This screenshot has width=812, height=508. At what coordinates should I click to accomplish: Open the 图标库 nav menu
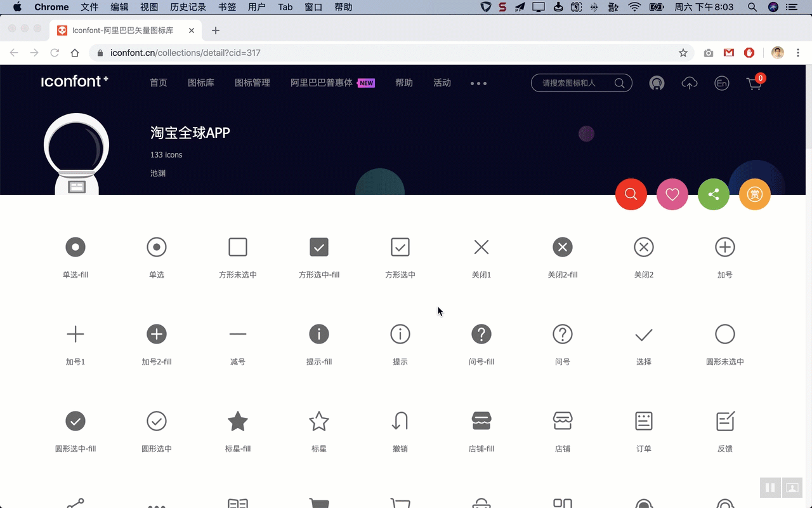(201, 83)
